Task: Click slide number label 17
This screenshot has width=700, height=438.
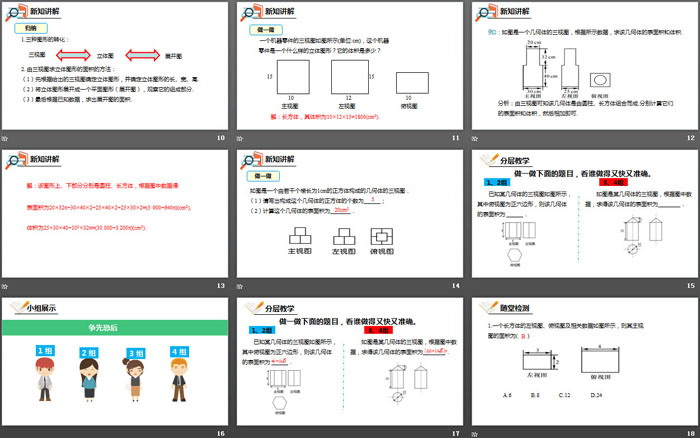Action: (455, 434)
